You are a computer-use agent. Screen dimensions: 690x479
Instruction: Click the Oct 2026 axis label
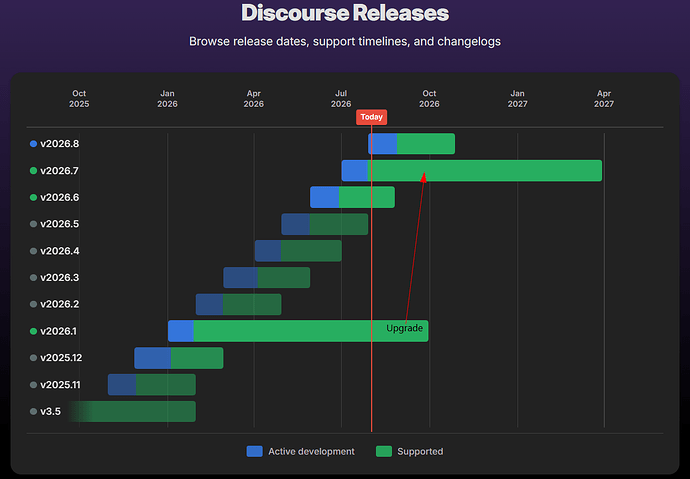coord(429,99)
